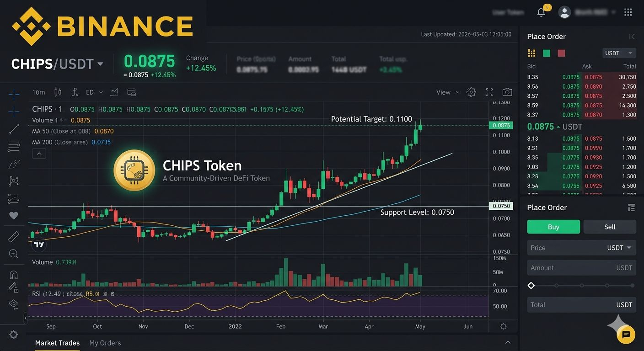
Task: Show only asks with red square
Action: [561, 53]
